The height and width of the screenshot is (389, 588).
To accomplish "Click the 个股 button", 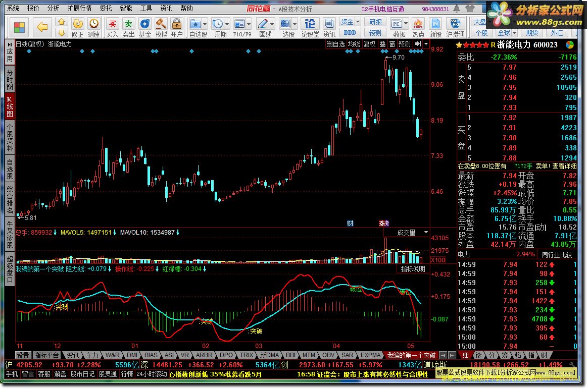I will pos(481,33).
